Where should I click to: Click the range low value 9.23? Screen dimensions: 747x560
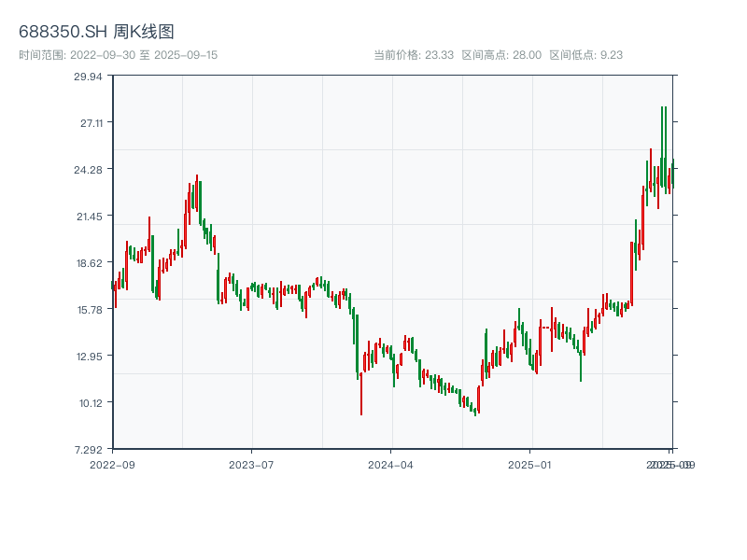pos(611,55)
